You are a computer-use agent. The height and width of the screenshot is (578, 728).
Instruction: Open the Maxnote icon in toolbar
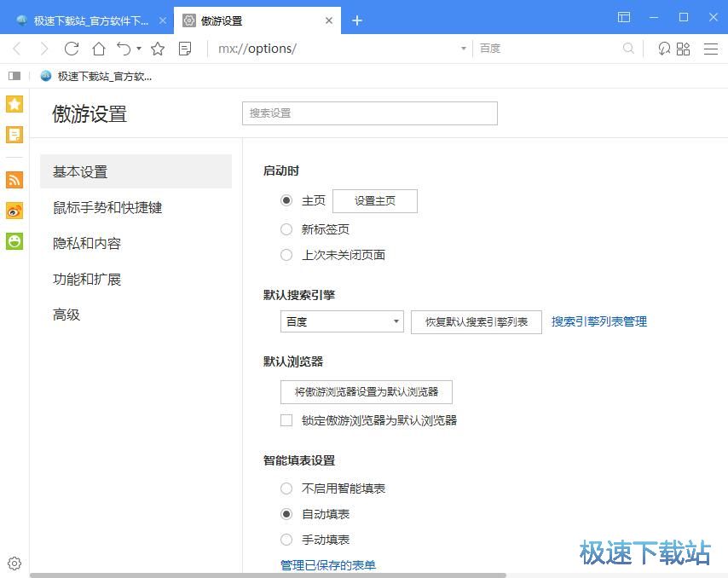click(185, 49)
